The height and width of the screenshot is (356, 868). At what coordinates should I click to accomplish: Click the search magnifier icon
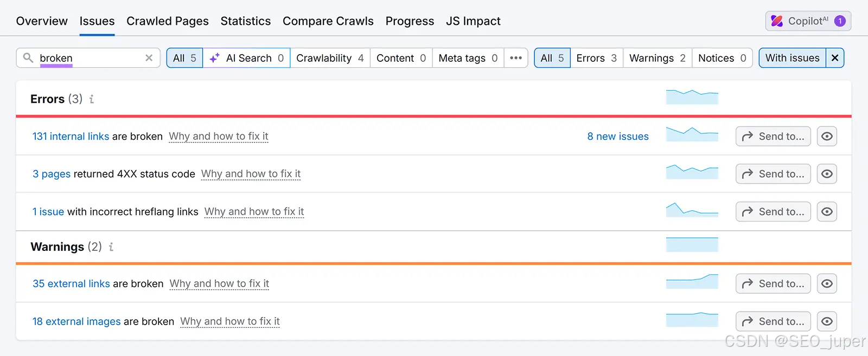point(28,57)
